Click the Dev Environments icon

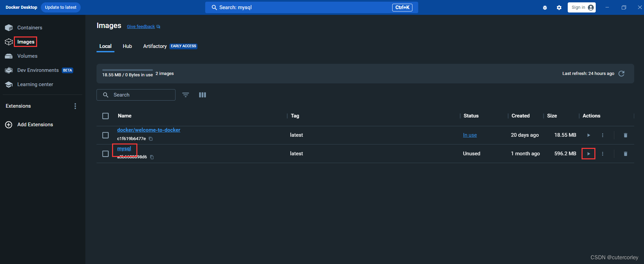click(x=9, y=70)
